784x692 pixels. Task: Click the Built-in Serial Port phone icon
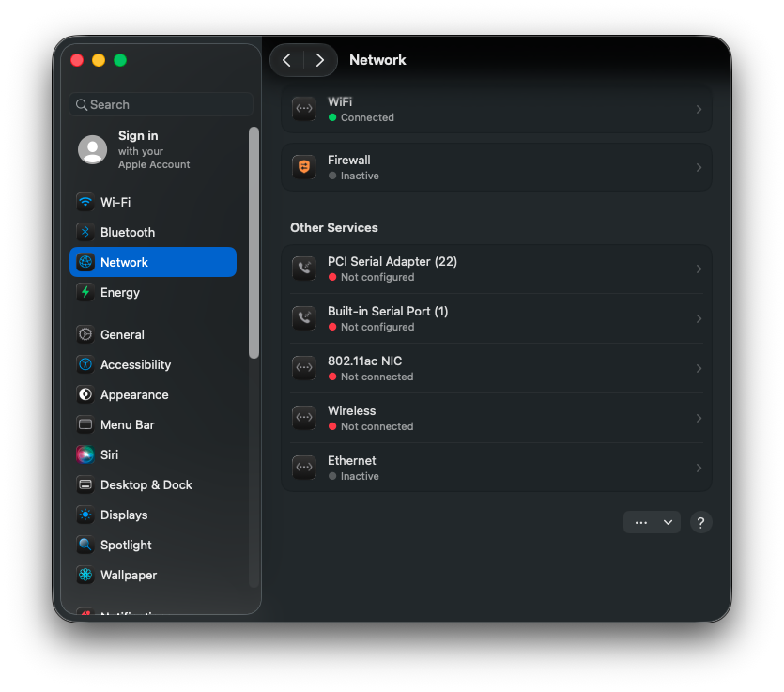[304, 318]
